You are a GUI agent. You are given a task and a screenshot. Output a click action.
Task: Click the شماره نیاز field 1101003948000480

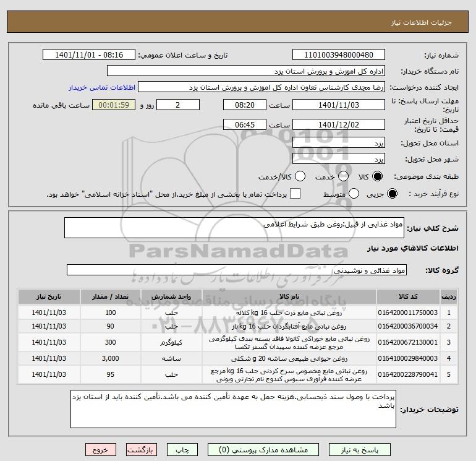point(339,54)
